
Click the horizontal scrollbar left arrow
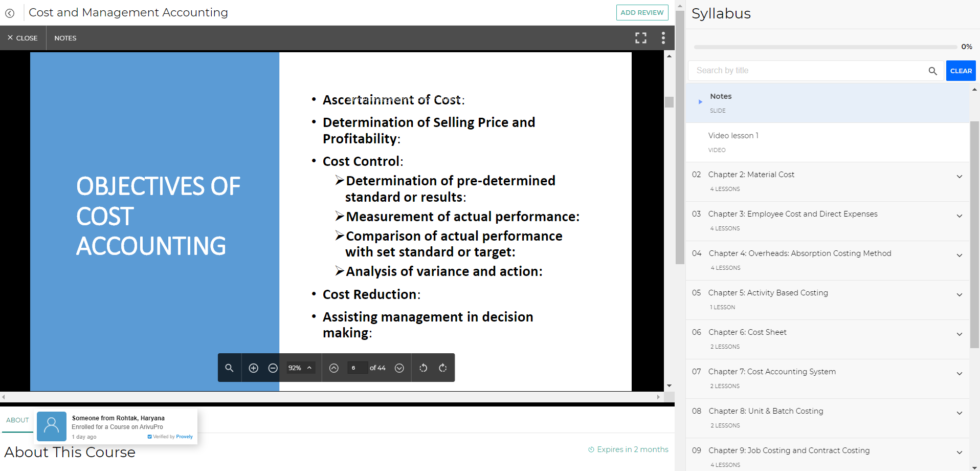[4, 397]
